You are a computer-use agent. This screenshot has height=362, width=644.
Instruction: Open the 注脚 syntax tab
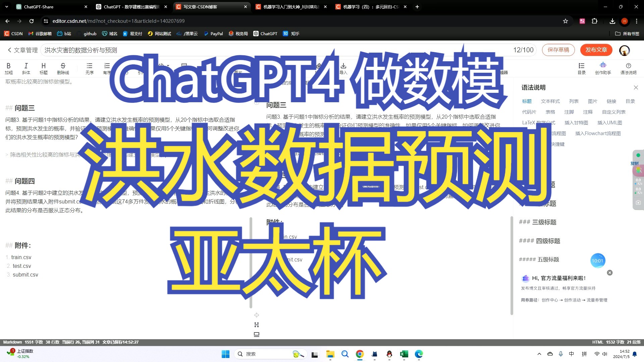click(569, 112)
